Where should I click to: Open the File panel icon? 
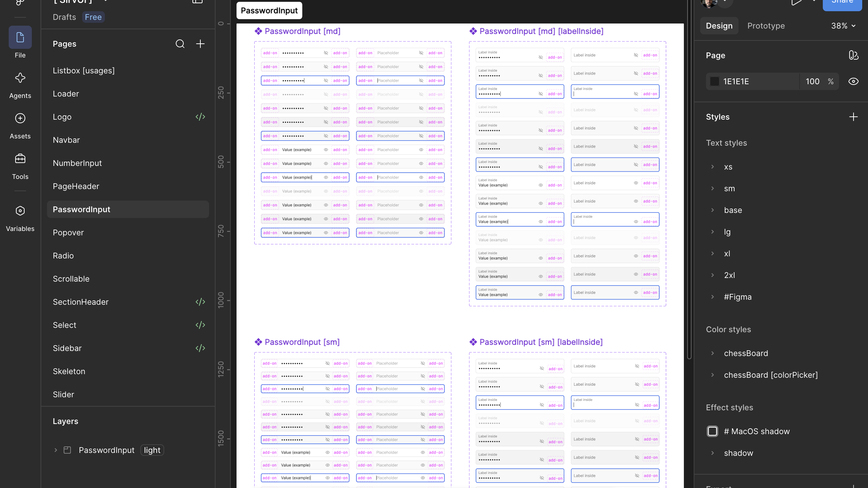[20, 37]
